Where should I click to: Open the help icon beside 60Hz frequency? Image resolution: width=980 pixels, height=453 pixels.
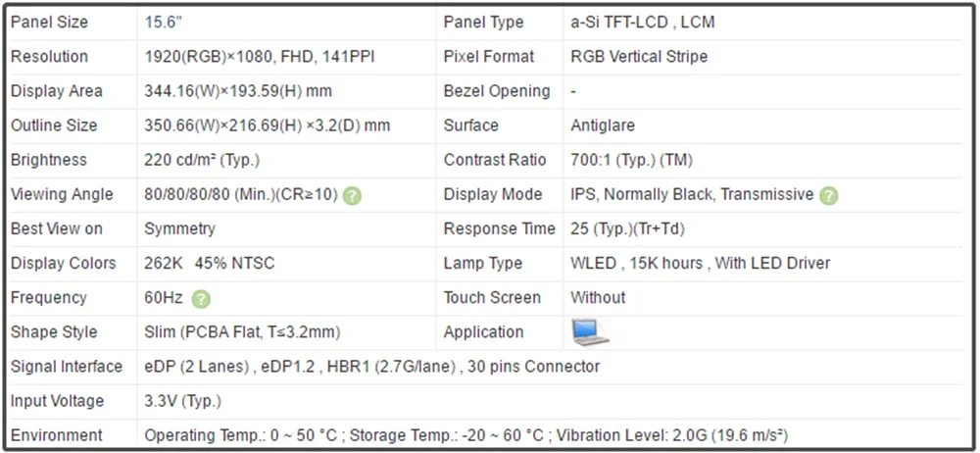tap(202, 298)
